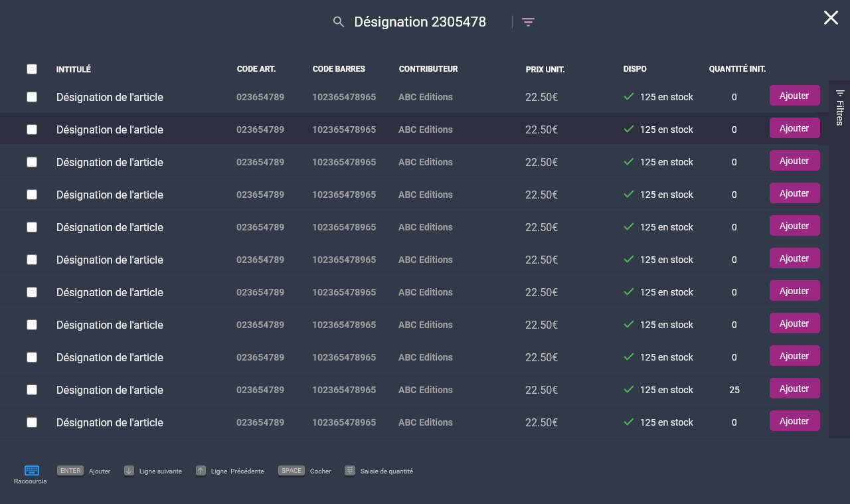The width and height of the screenshot is (850, 504).
Task: Click the Raccourcis keyboard icon
Action: click(x=31, y=471)
